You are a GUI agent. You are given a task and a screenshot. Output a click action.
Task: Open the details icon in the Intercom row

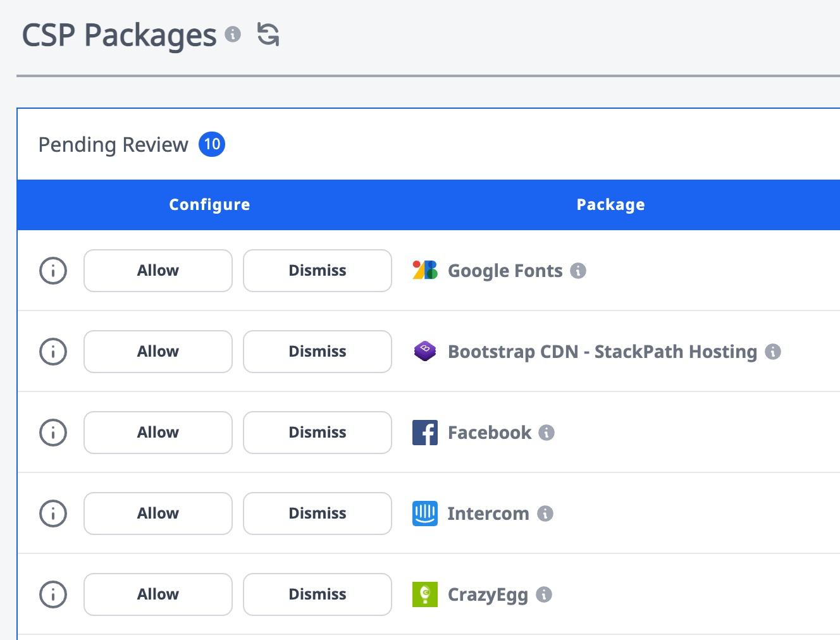point(53,514)
